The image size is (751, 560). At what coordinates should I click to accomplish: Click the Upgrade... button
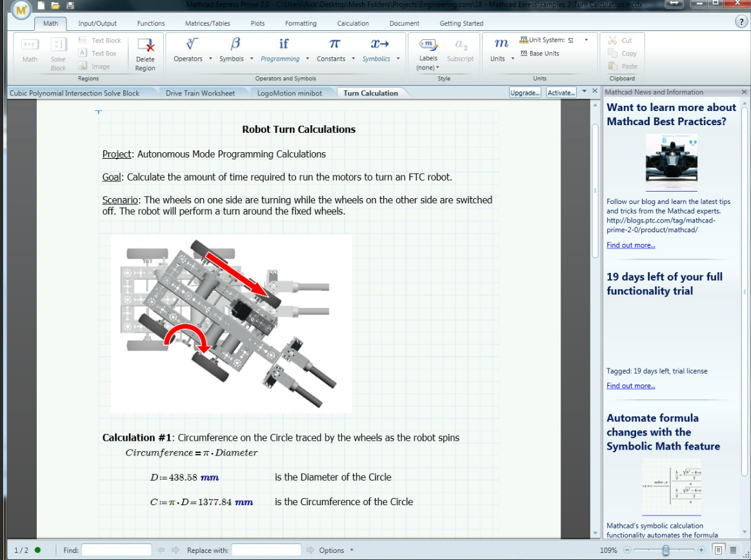(x=525, y=92)
